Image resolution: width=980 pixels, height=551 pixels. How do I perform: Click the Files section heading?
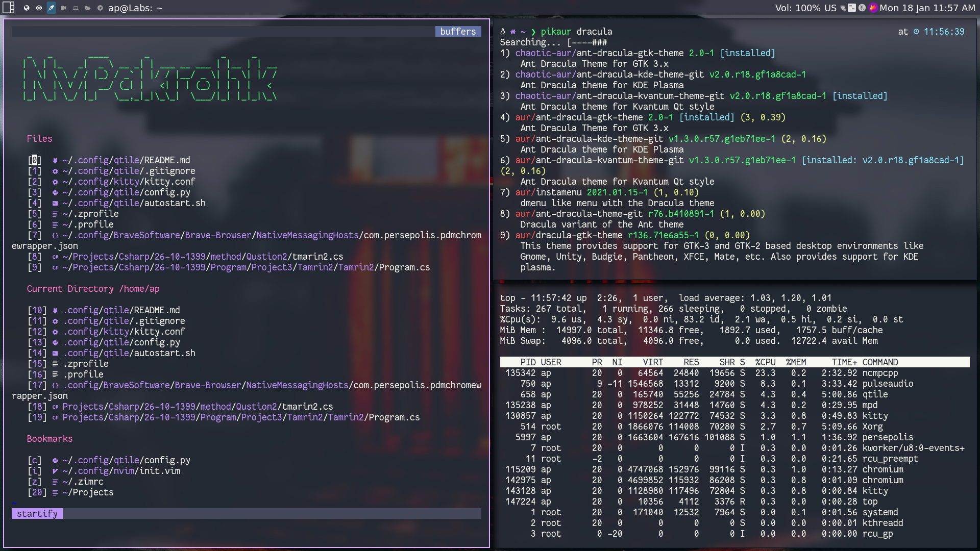pos(39,139)
